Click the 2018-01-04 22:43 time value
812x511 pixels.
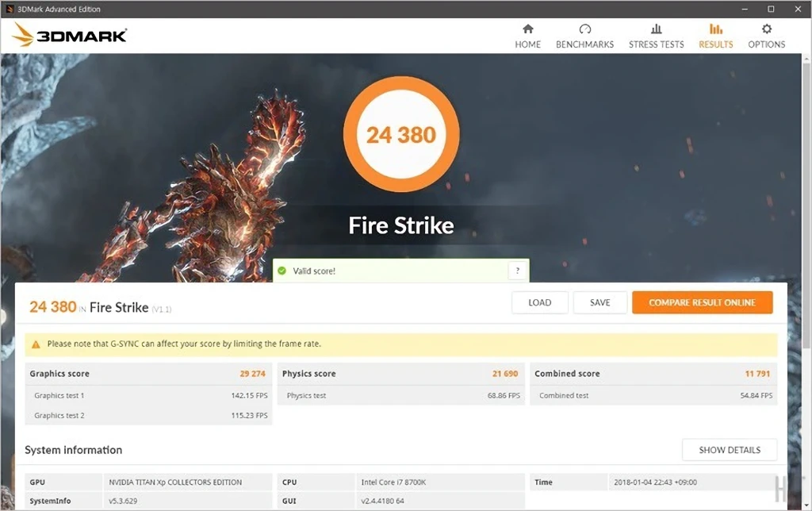pyautogui.click(x=655, y=482)
